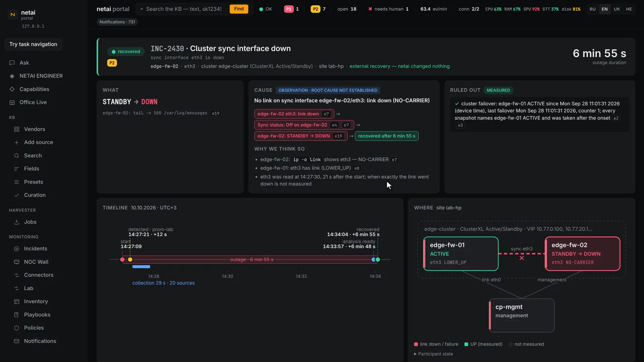Switch language to HE
This screenshot has width=644, height=362.
tap(629, 9)
